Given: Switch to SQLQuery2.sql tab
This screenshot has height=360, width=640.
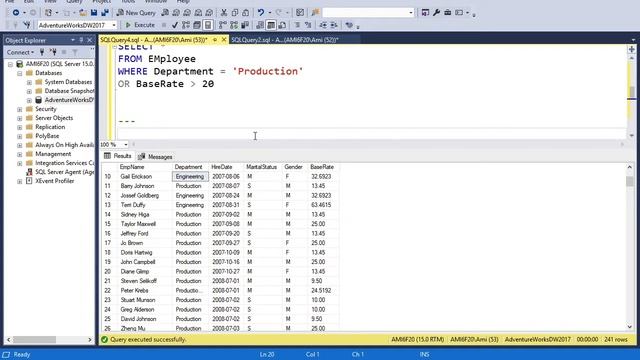Looking at the screenshot, I should [x=285, y=40].
